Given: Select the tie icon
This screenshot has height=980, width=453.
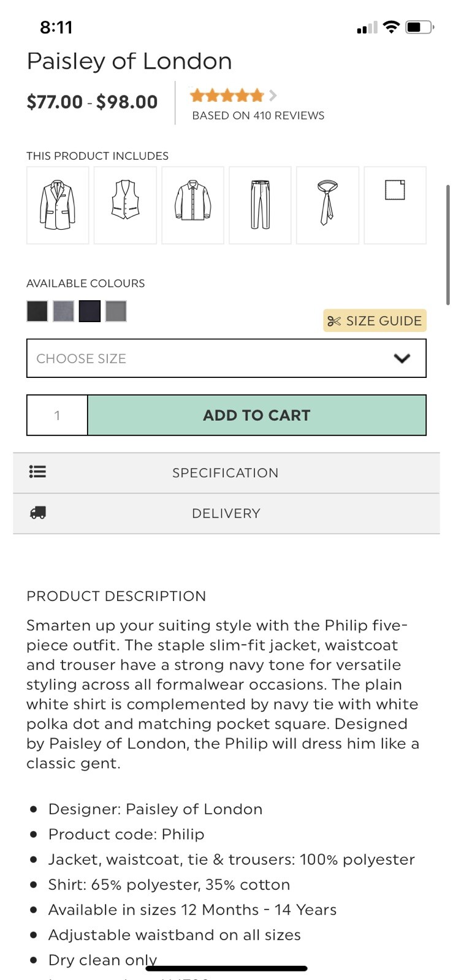Looking at the screenshot, I should 327,205.
